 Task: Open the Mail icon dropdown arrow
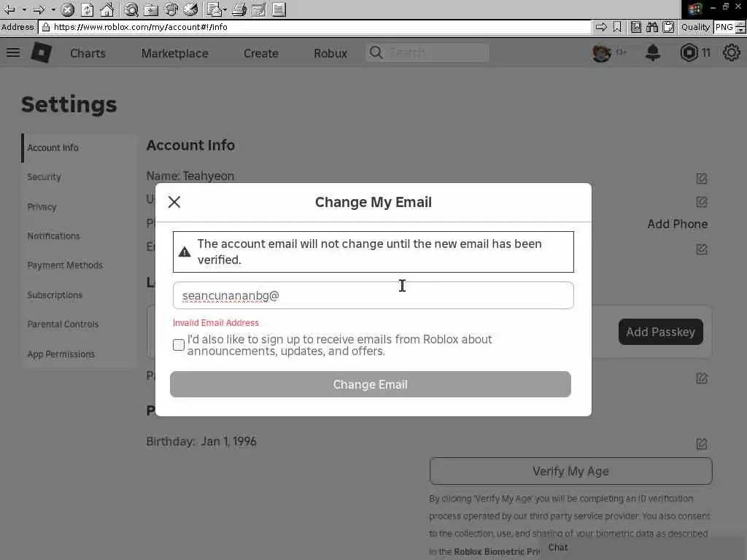[x=225, y=9]
